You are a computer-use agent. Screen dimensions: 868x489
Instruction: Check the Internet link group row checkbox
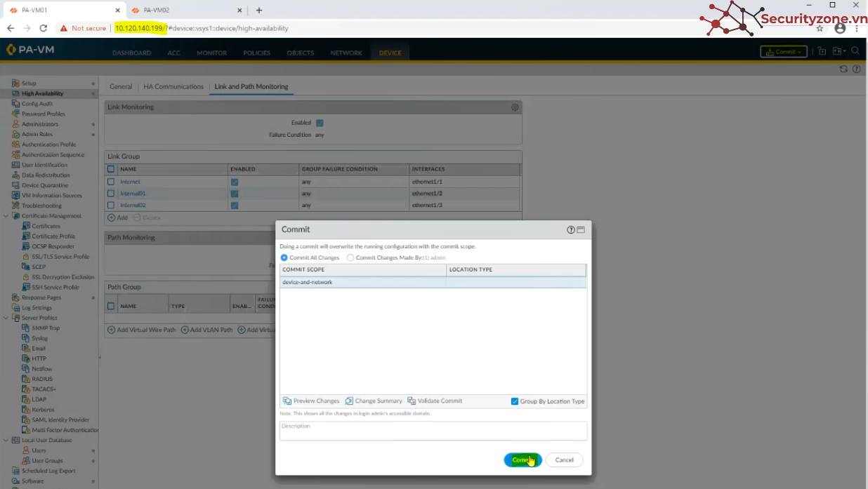[111, 182]
